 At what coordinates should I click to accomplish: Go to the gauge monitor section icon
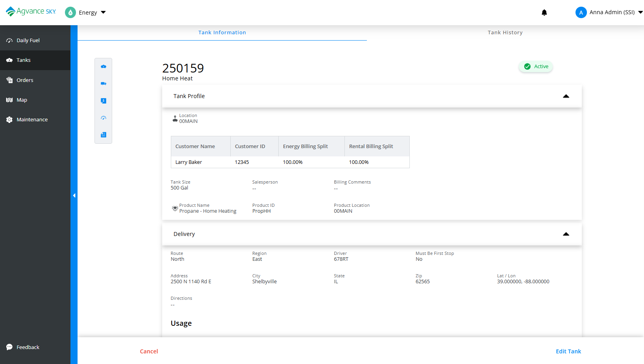[x=104, y=118]
